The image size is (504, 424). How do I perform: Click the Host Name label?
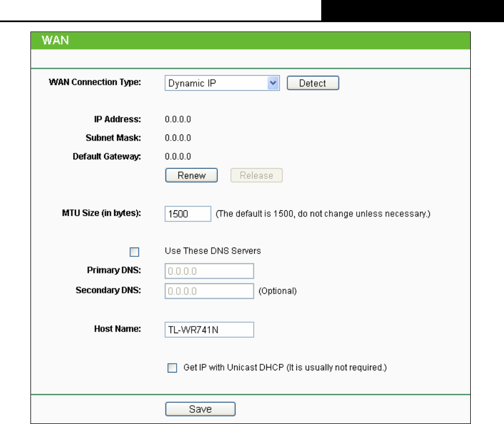tap(117, 329)
